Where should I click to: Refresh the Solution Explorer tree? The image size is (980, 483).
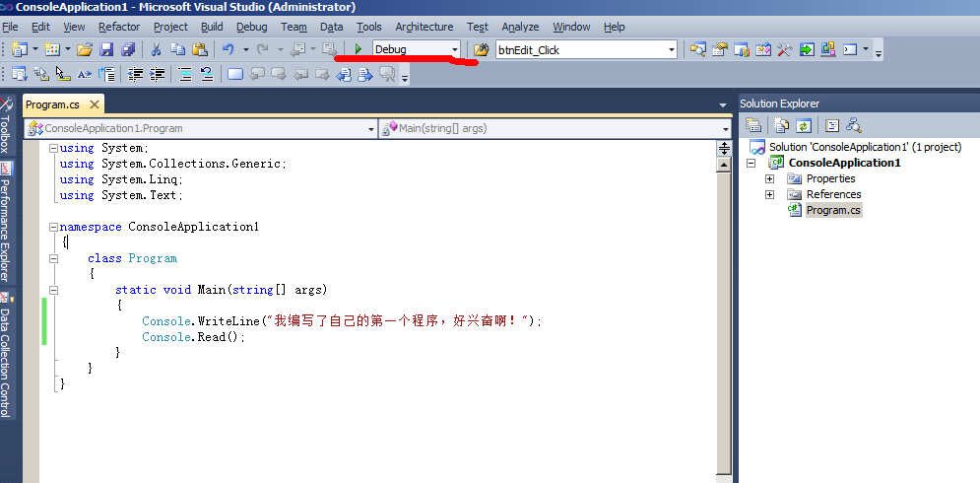pyautogui.click(x=804, y=126)
